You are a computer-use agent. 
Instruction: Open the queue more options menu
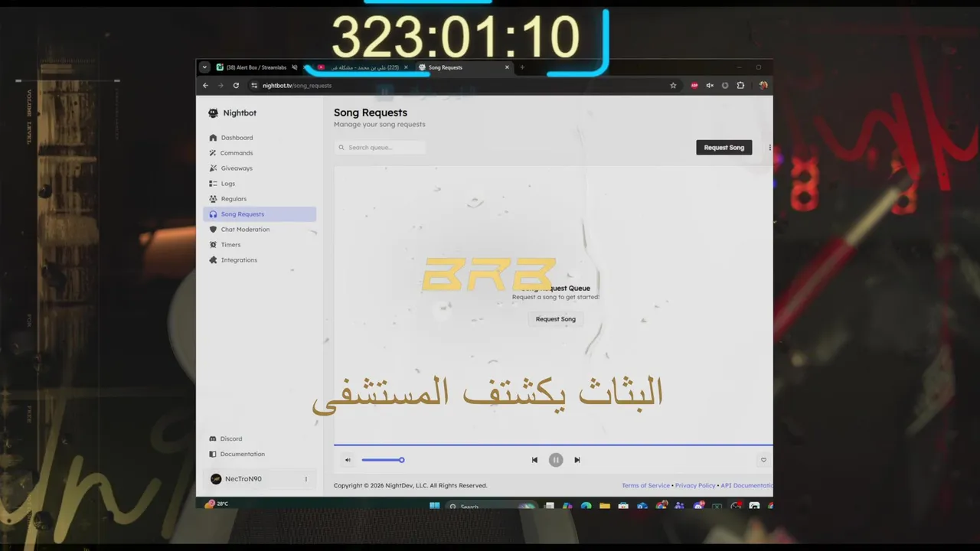769,147
